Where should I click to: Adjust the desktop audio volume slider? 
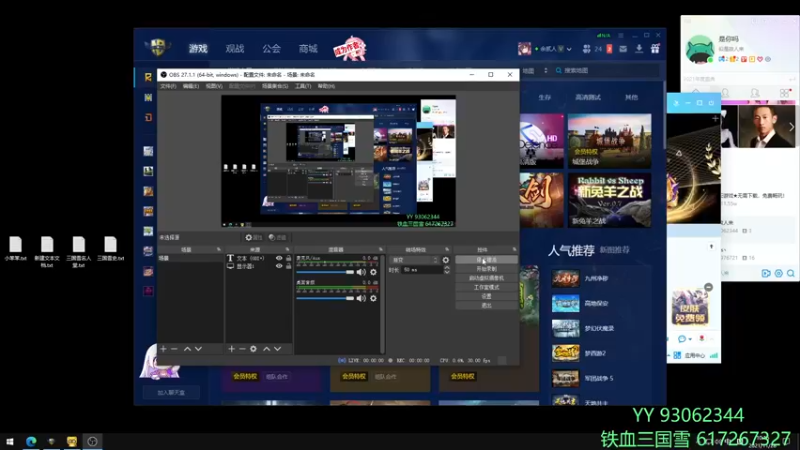(x=325, y=298)
